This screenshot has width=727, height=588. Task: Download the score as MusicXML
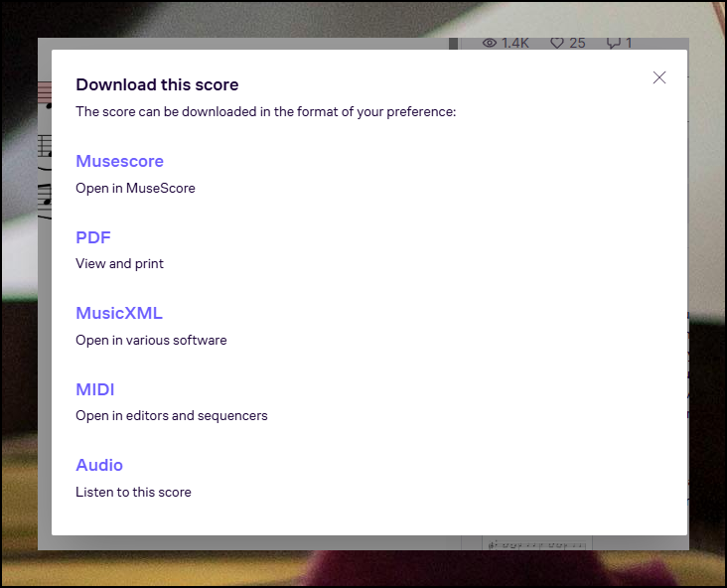click(x=119, y=313)
